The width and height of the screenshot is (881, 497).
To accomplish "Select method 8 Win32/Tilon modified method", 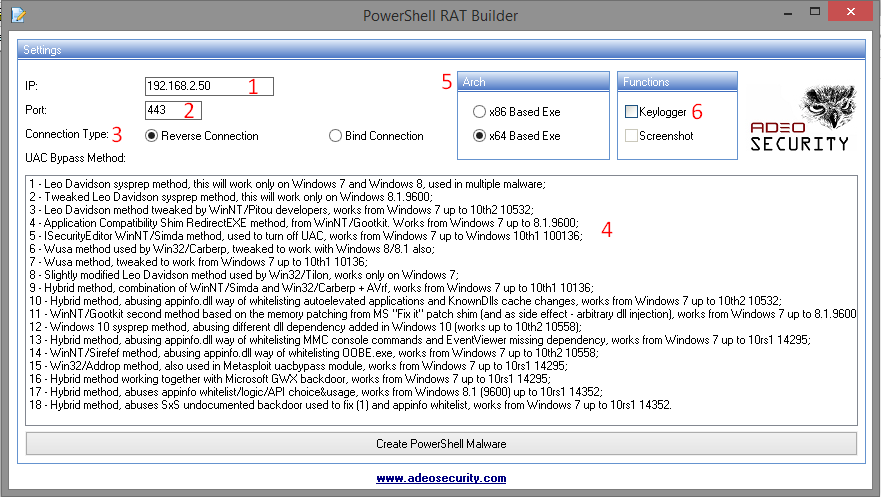I will click(x=244, y=275).
